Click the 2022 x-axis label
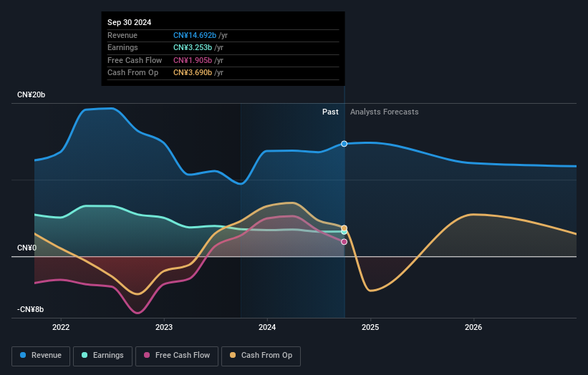 pyautogui.click(x=61, y=327)
